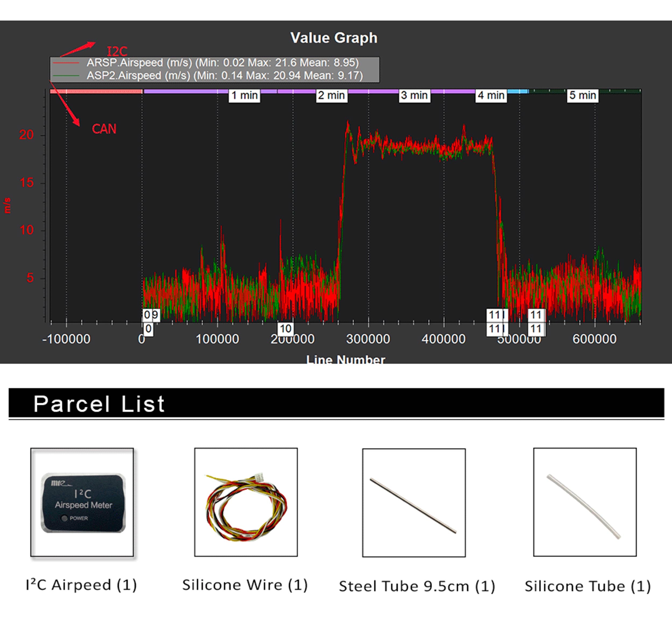Click the red CAN annotation label
672x632 pixels.
point(104,129)
